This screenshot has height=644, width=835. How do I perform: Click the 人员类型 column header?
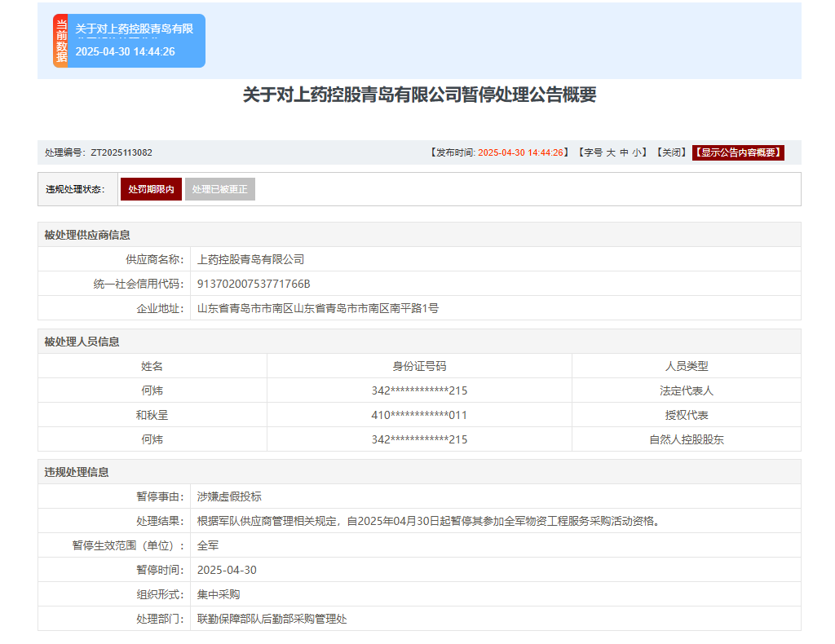click(687, 366)
